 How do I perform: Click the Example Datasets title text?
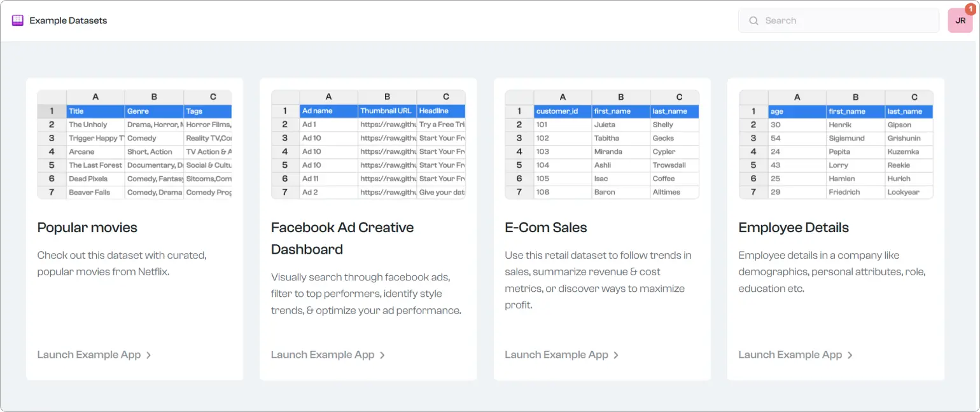coord(69,20)
